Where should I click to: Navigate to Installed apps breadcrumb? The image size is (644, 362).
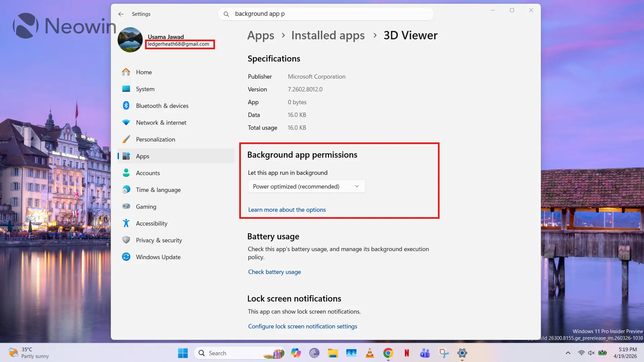tap(328, 36)
